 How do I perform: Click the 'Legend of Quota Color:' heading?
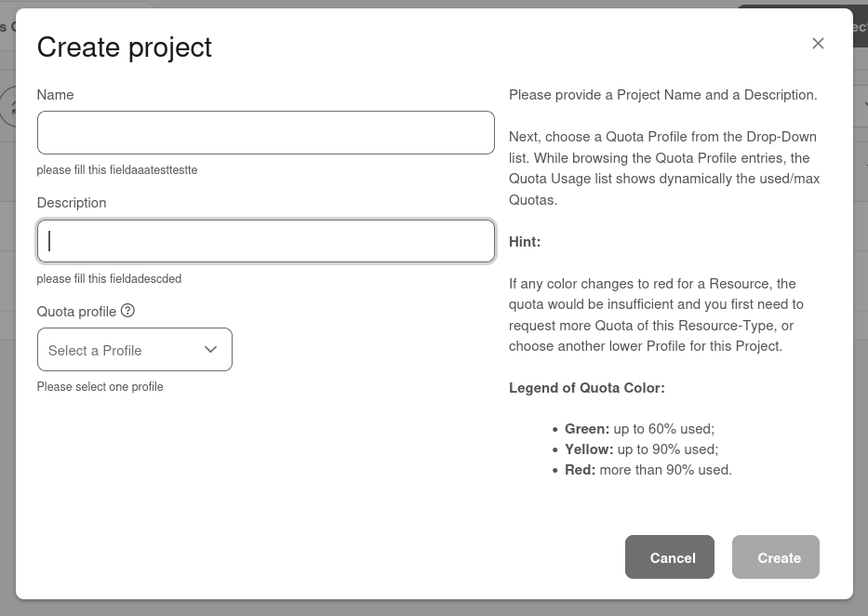click(586, 388)
